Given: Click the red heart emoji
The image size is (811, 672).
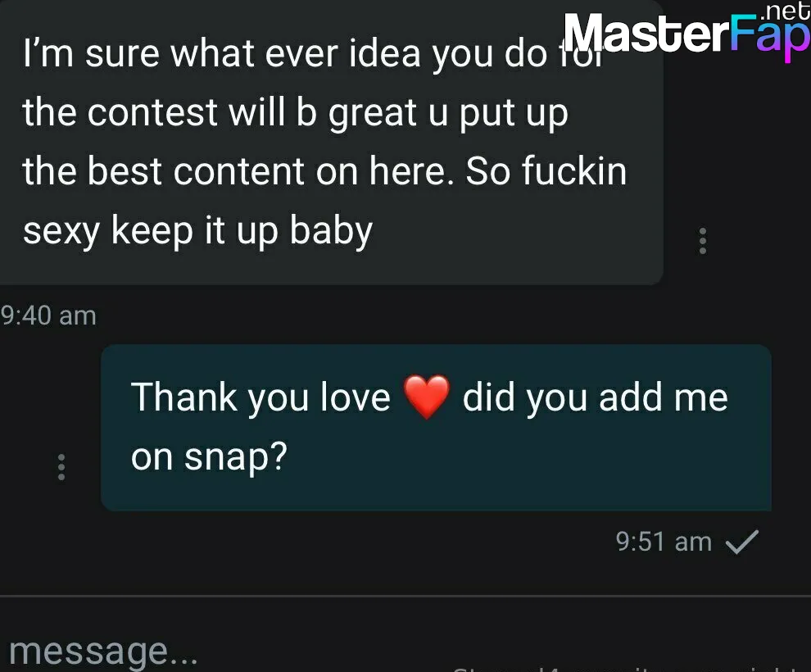Looking at the screenshot, I should (426, 397).
